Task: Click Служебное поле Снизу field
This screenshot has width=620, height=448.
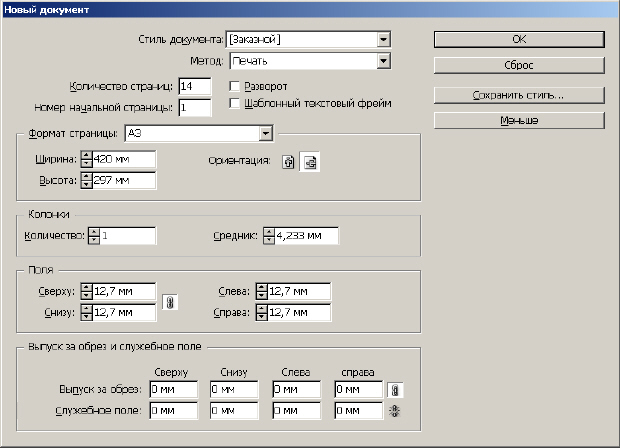Action: [234, 411]
